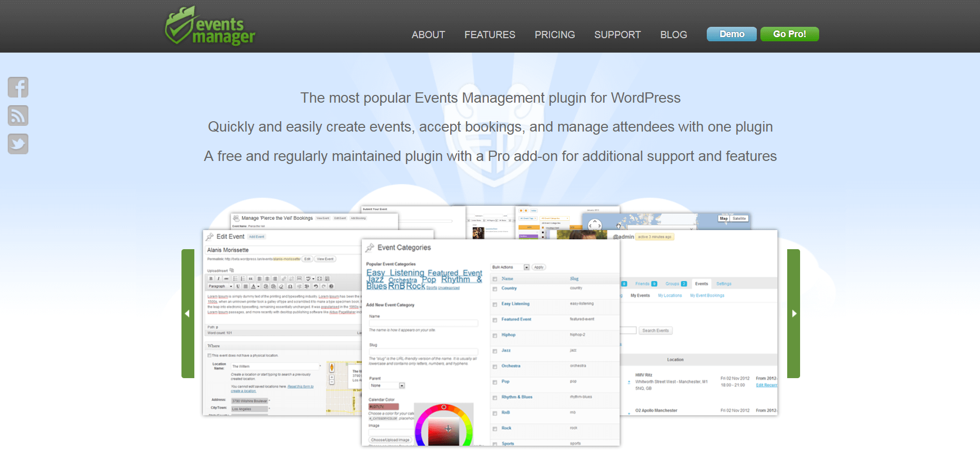The width and height of the screenshot is (980, 455).
Task: Click the Rock category name in table
Action: (506, 428)
